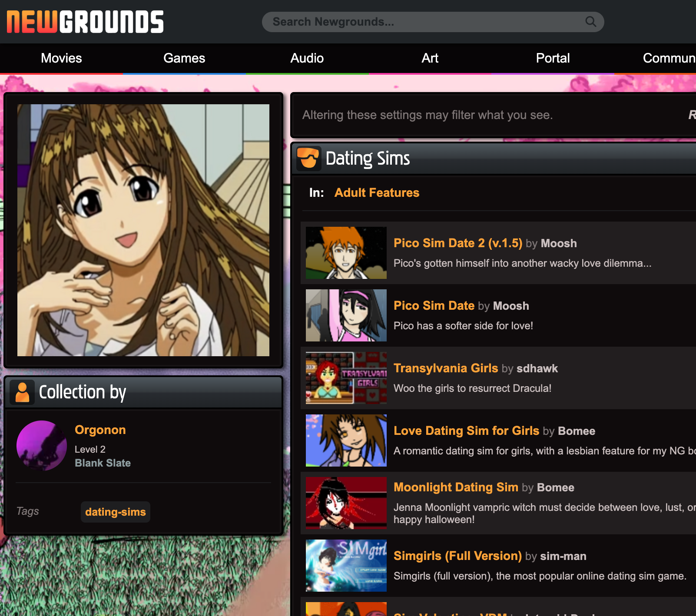
Task: Click 'Woo the girls to resurrect Dracula!' text
Action: click(472, 388)
